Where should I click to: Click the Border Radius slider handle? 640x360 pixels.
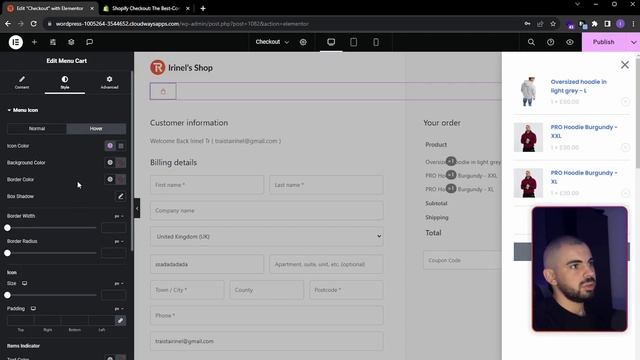[x=7, y=253]
